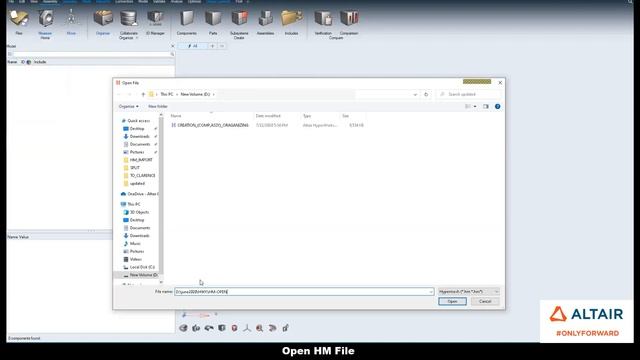Click the Search box in Open File dialog
The width and height of the screenshot is (640, 360).
(x=469, y=94)
